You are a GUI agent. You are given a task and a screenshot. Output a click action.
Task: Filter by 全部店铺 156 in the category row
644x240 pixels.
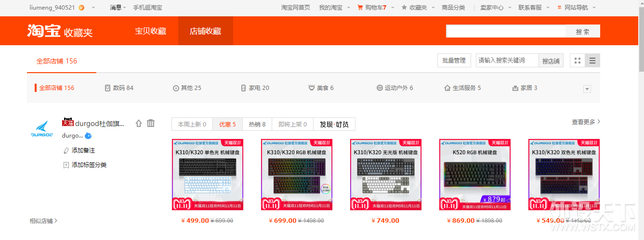point(56,88)
